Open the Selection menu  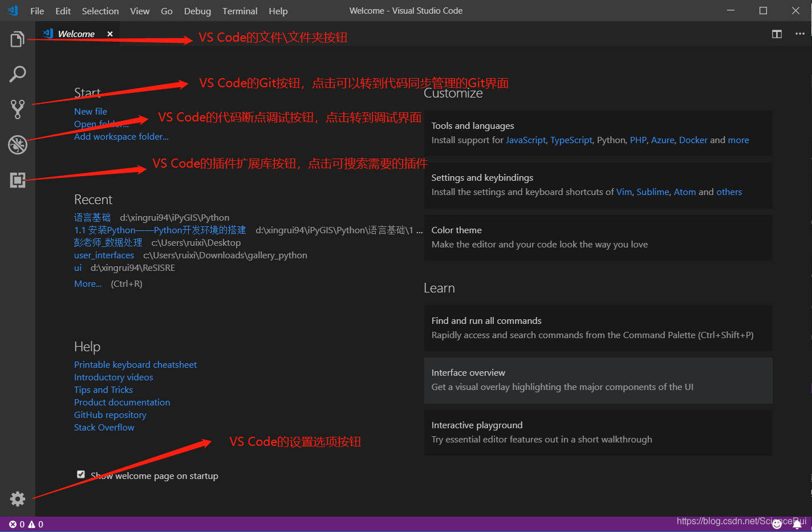pyautogui.click(x=100, y=11)
